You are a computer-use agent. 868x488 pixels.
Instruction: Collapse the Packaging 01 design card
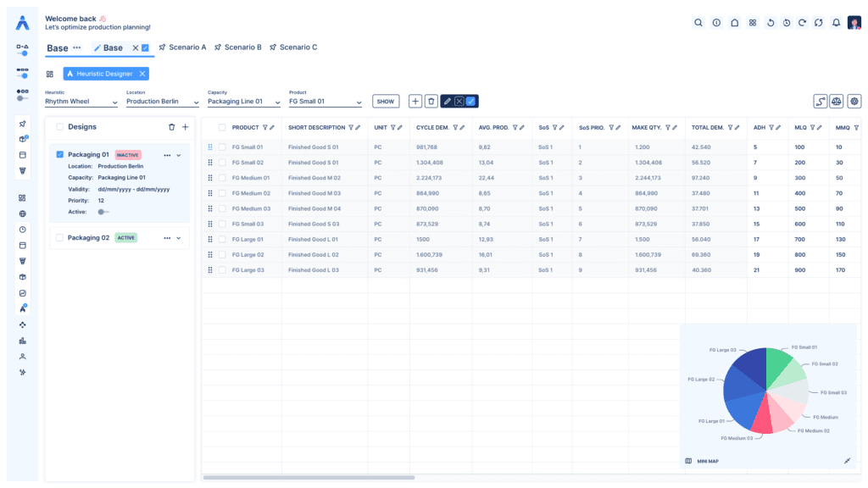click(179, 155)
